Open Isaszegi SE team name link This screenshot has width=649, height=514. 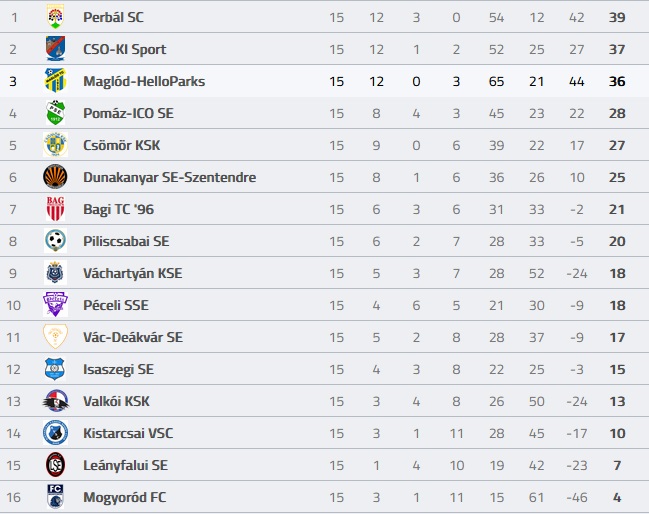118,369
